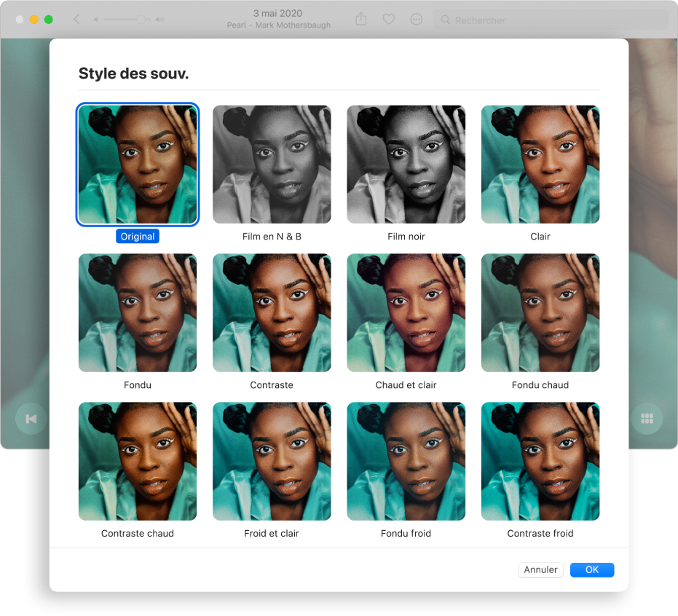Click the skip-to-previous playback button
This screenshot has width=678, height=616.
[x=31, y=419]
